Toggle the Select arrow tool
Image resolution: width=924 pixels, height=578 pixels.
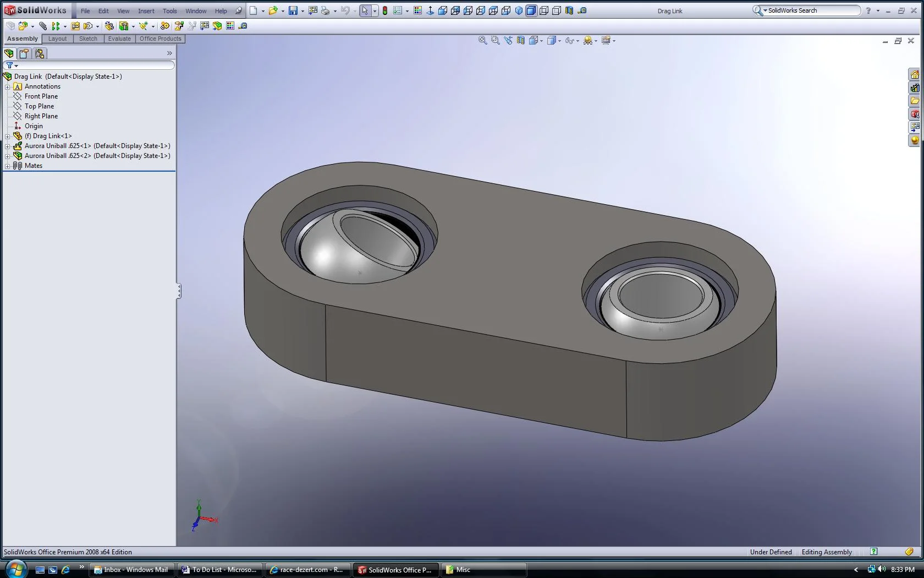pos(365,10)
